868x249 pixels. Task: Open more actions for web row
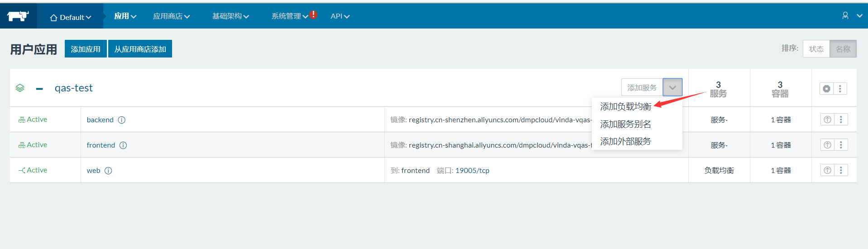coord(841,170)
